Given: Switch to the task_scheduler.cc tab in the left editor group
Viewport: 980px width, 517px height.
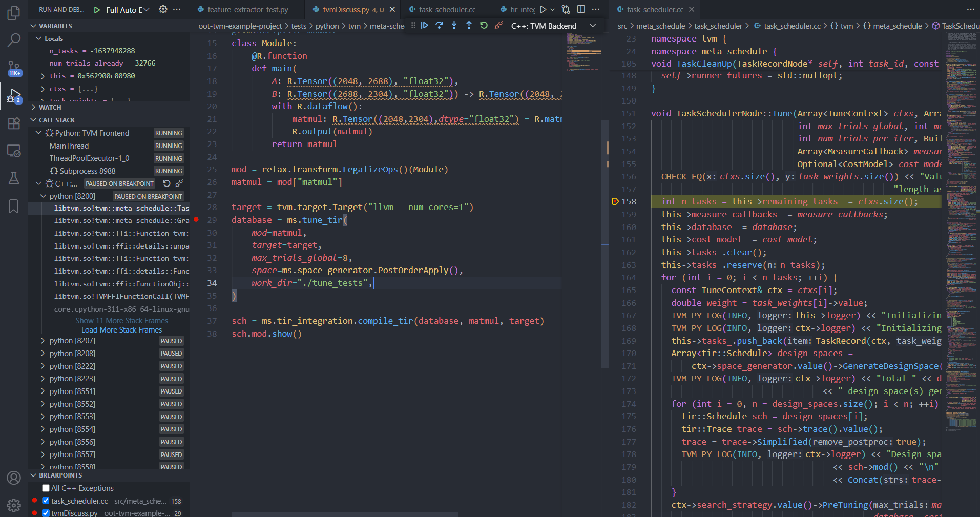Looking at the screenshot, I should 447,10.
